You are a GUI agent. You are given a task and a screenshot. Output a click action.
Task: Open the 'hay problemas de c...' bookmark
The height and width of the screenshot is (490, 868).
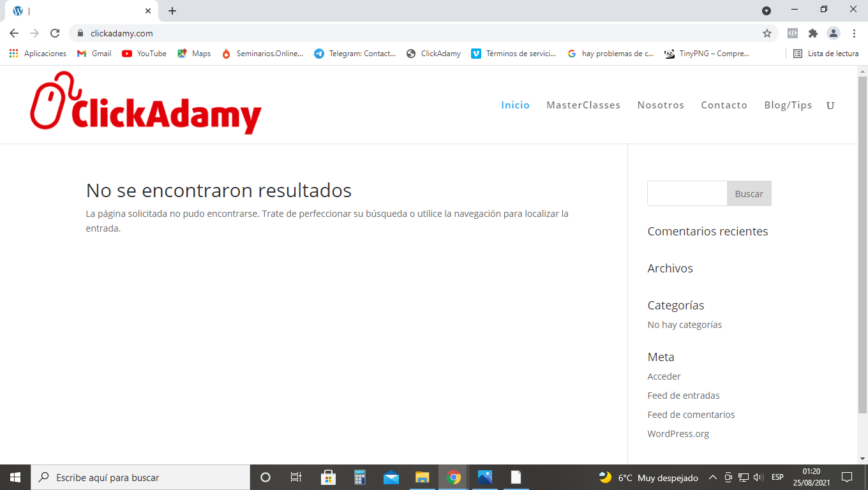(x=610, y=54)
